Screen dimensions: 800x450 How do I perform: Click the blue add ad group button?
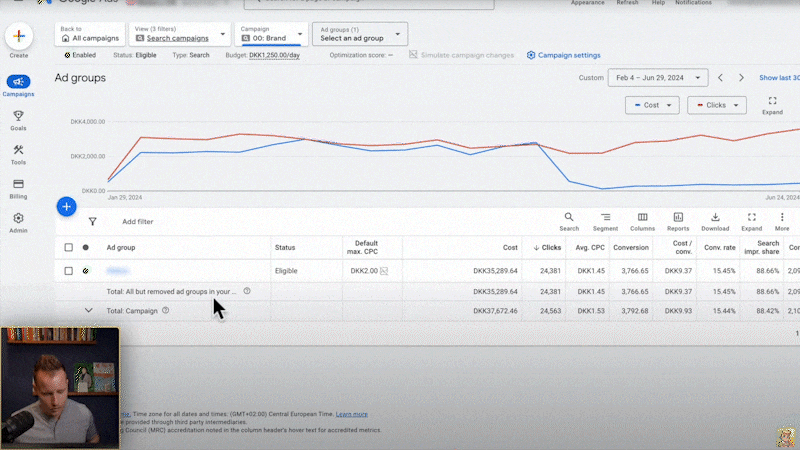tap(66, 207)
